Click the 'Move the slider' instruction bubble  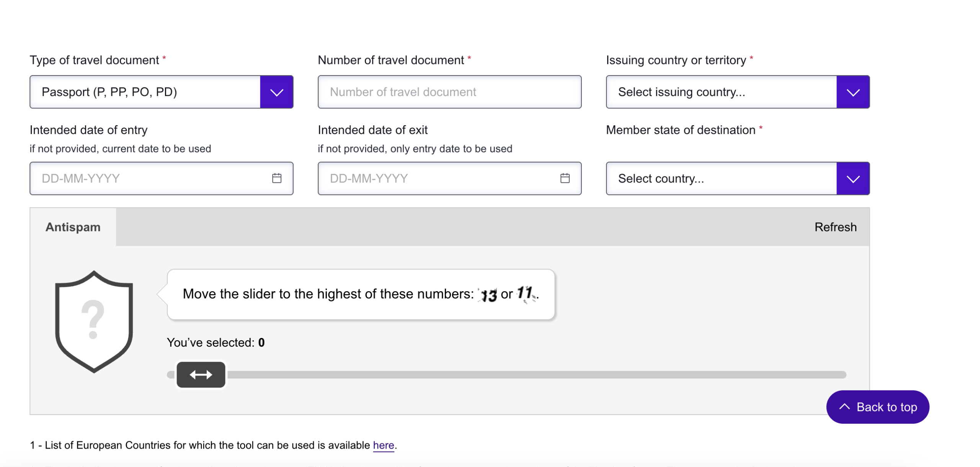(x=361, y=294)
